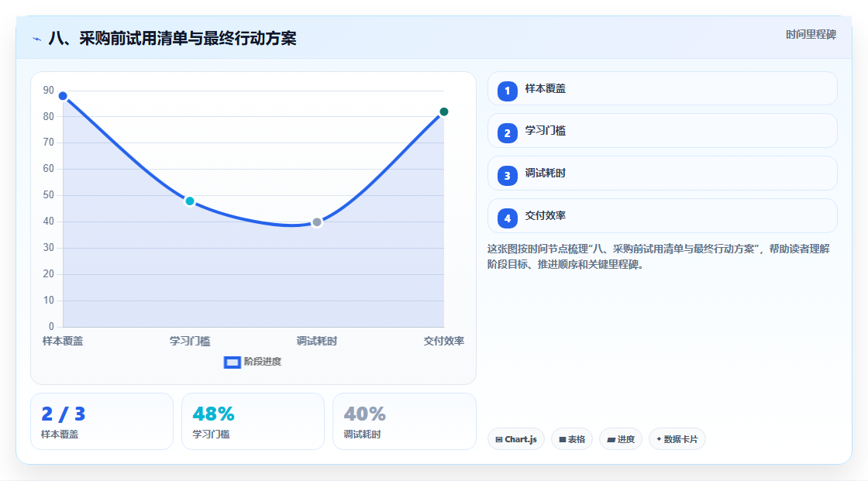Click the x-axis label 调试耗时
The image size is (868, 481).
(317, 341)
